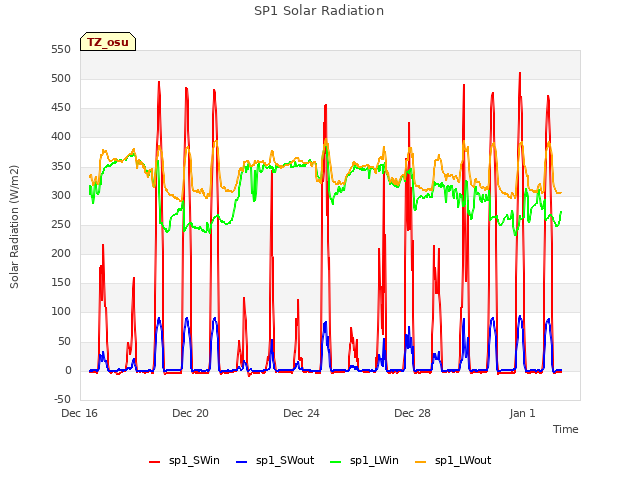The width and height of the screenshot is (640, 480).
Task: Click the 350 y-axis tick label
Action: coord(61,167)
